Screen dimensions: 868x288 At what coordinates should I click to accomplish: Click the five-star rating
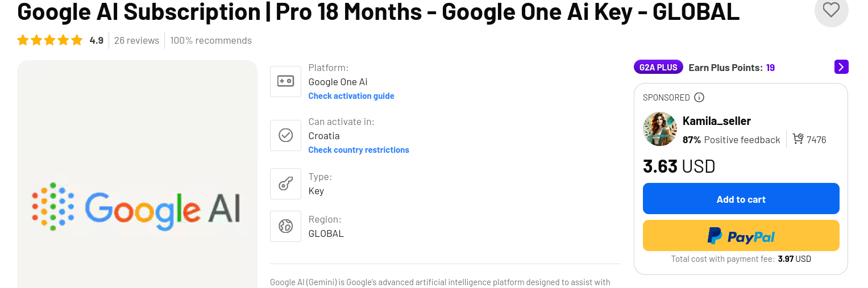[x=50, y=40]
